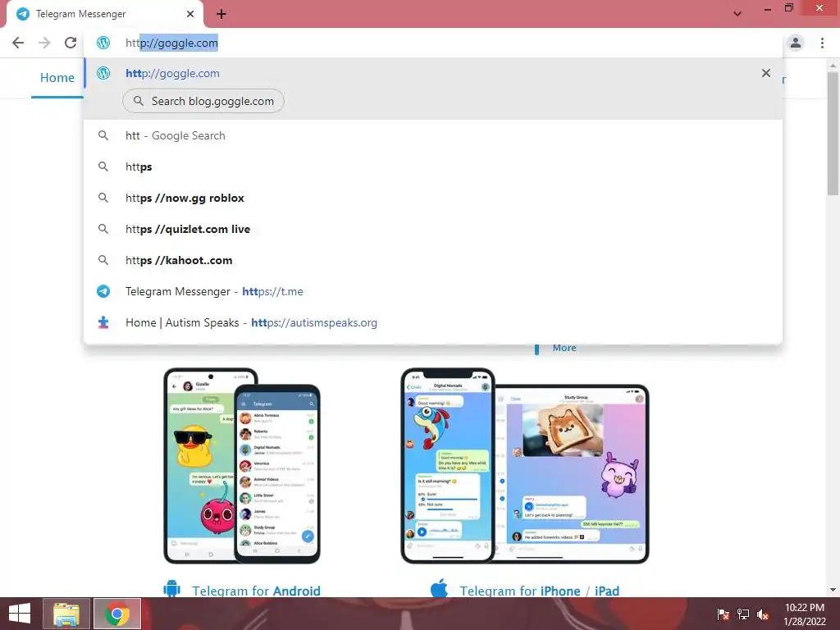840x630 pixels.
Task: Open Home | Autism Speaks suggestion
Action: point(433,322)
